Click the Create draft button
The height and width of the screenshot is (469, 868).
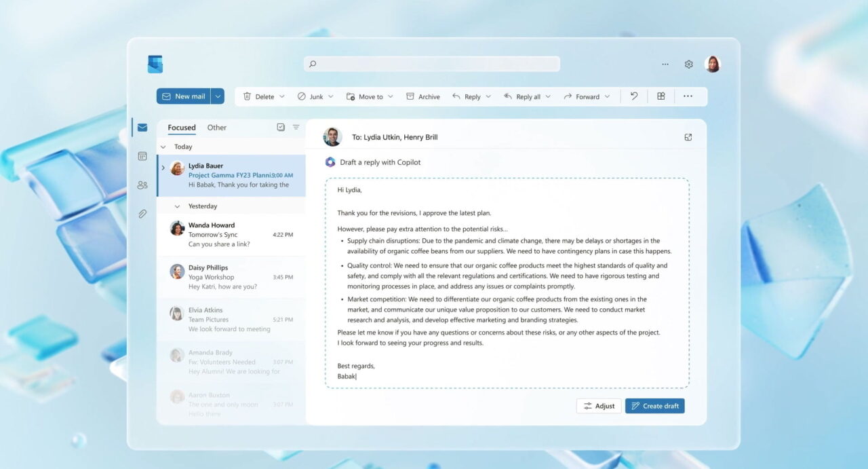click(x=654, y=405)
